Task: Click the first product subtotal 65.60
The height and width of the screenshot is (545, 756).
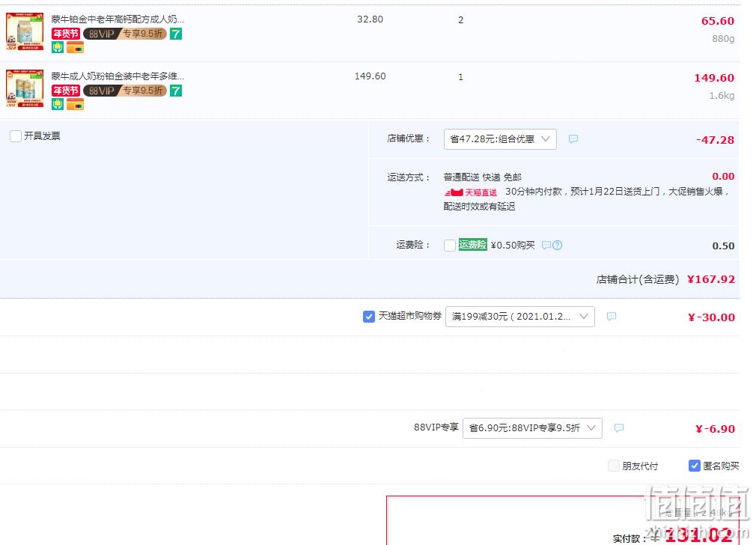Action: coord(718,21)
